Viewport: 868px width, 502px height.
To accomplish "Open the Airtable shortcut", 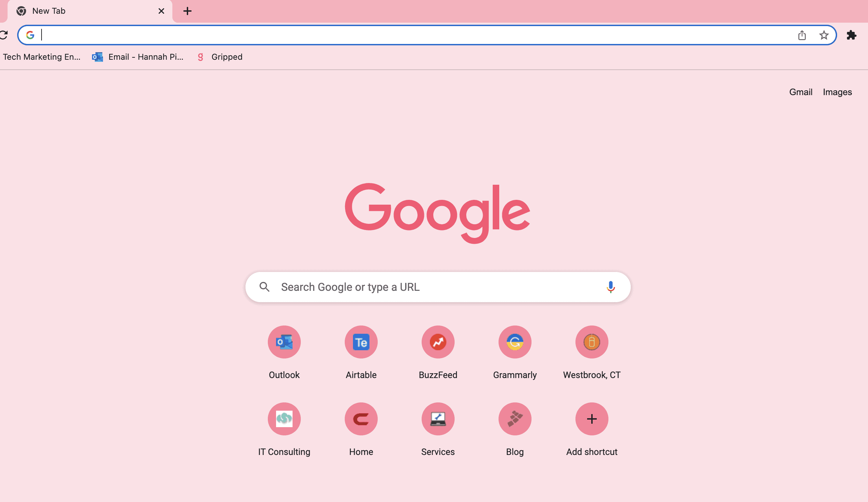I will click(361, 353).
